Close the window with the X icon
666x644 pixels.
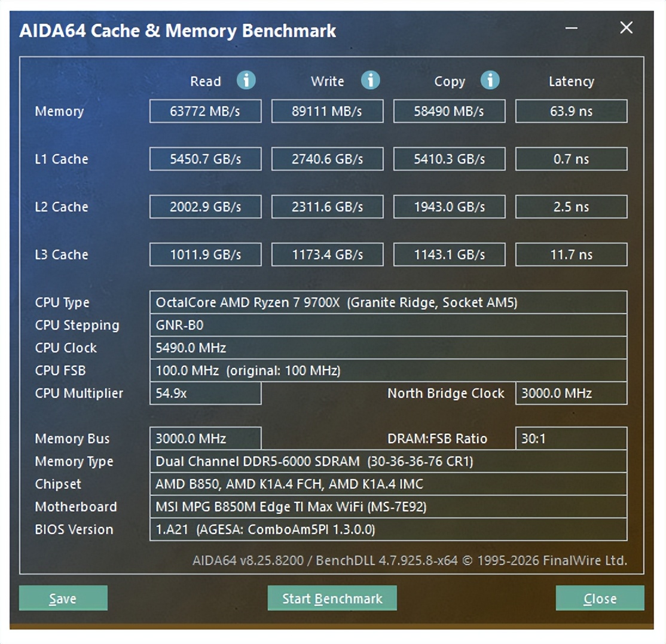[626, 27]
